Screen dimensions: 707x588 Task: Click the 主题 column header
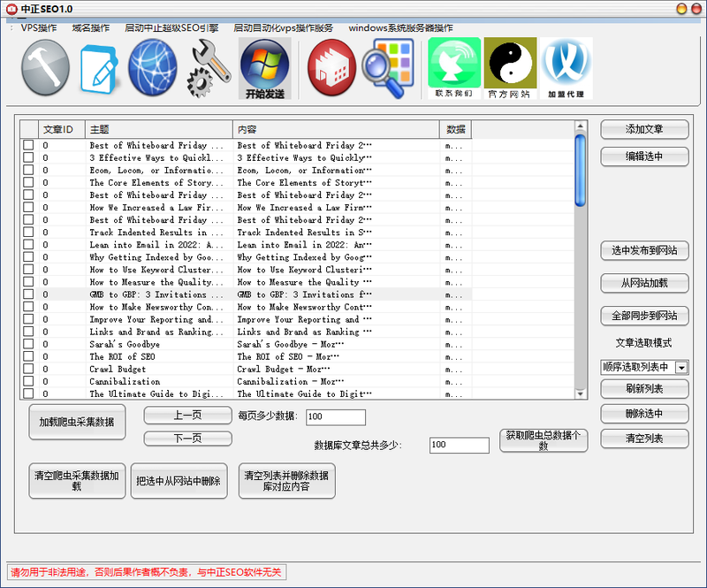tap(159, 129)
